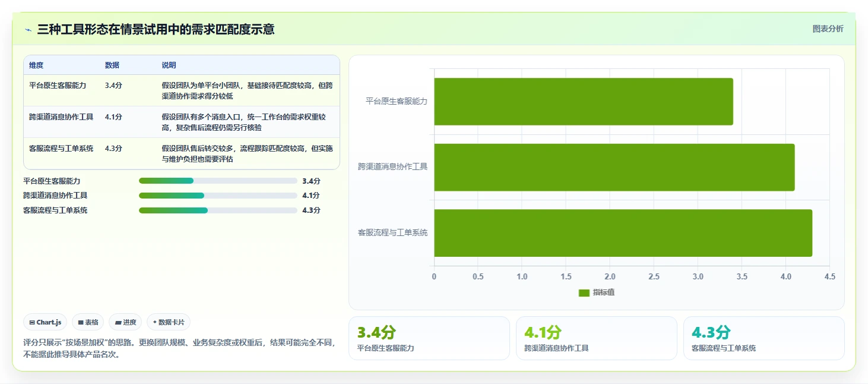
Task: Click 4.1分 value in the table
Action: 113,117
